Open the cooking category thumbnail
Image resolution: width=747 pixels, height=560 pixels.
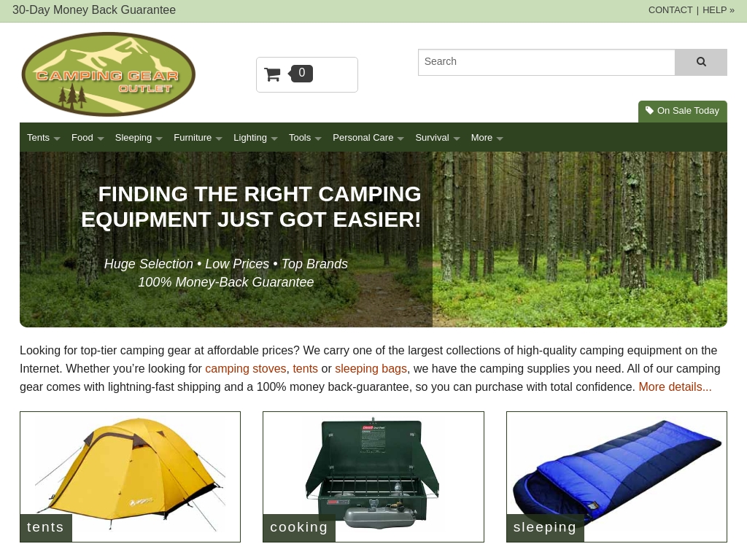click(x=373, y=477)
